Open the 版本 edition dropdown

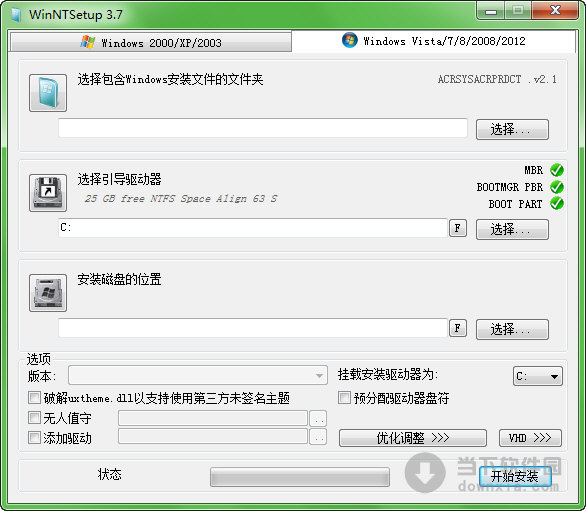tap(198, 375)
